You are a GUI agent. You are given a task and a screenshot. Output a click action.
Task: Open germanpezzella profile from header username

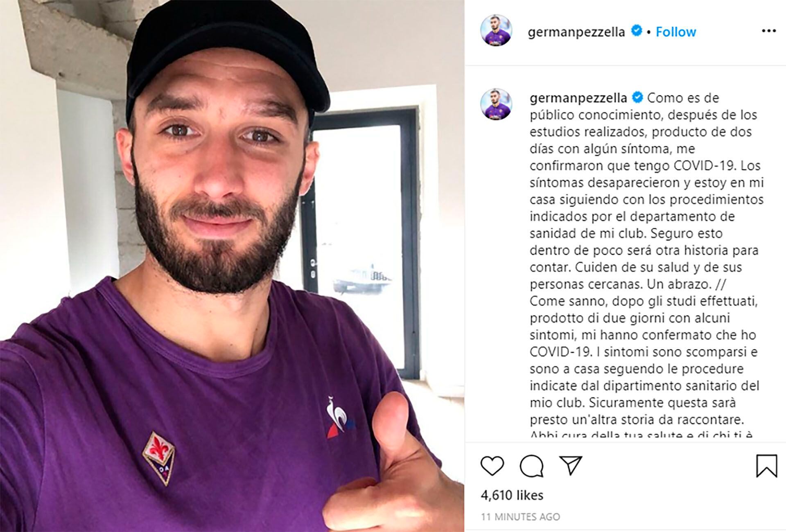[x=576, y=32]
